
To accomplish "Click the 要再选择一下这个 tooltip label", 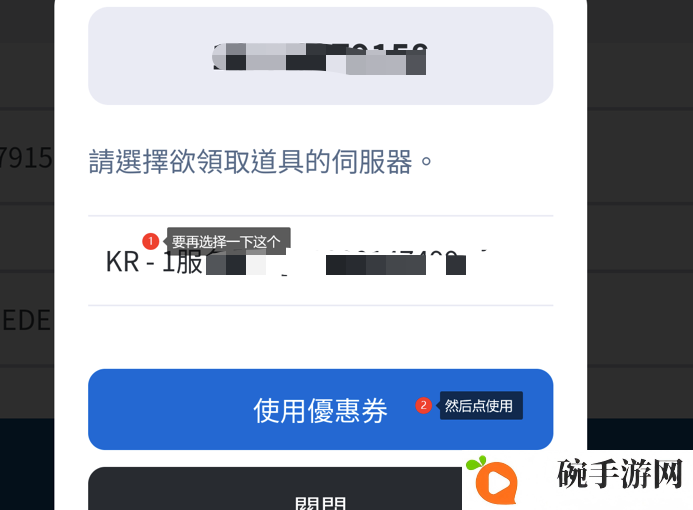I will point(226,241).
